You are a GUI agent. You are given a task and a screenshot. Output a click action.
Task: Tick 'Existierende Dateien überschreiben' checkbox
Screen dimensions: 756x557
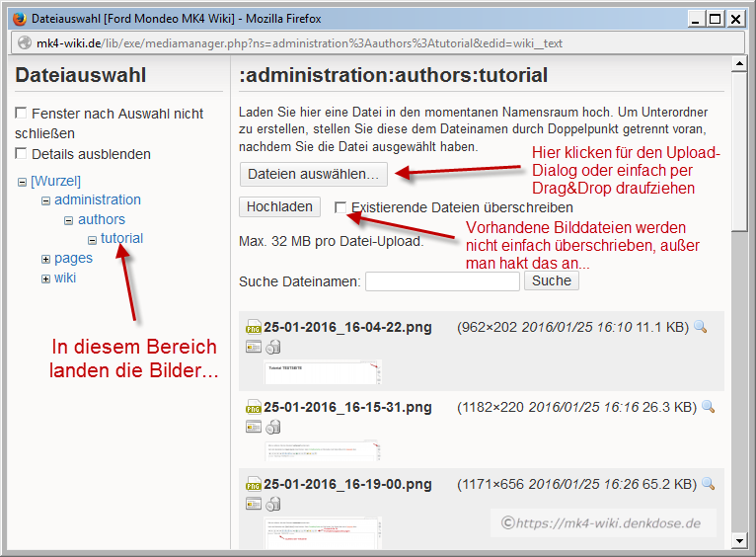tap(340, 207)
